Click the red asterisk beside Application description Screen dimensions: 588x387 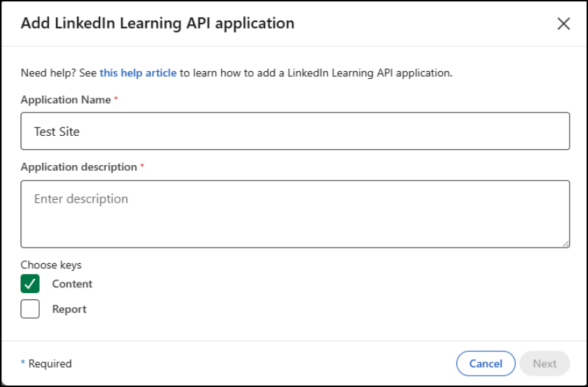[x=142, y=166]
